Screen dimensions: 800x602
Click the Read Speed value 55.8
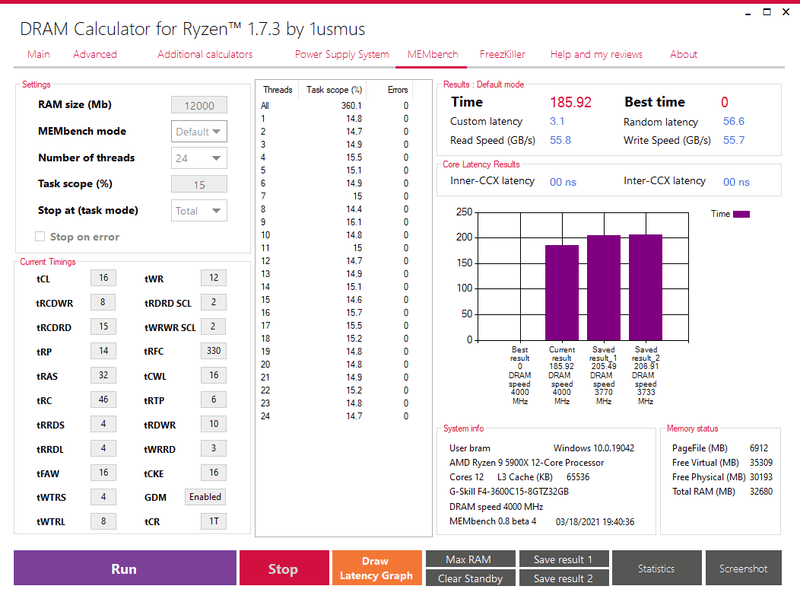pos(560,140)
